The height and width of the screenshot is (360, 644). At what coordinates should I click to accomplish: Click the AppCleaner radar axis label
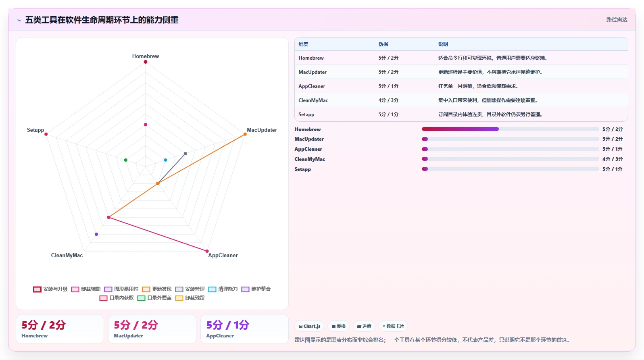[223, 256]
